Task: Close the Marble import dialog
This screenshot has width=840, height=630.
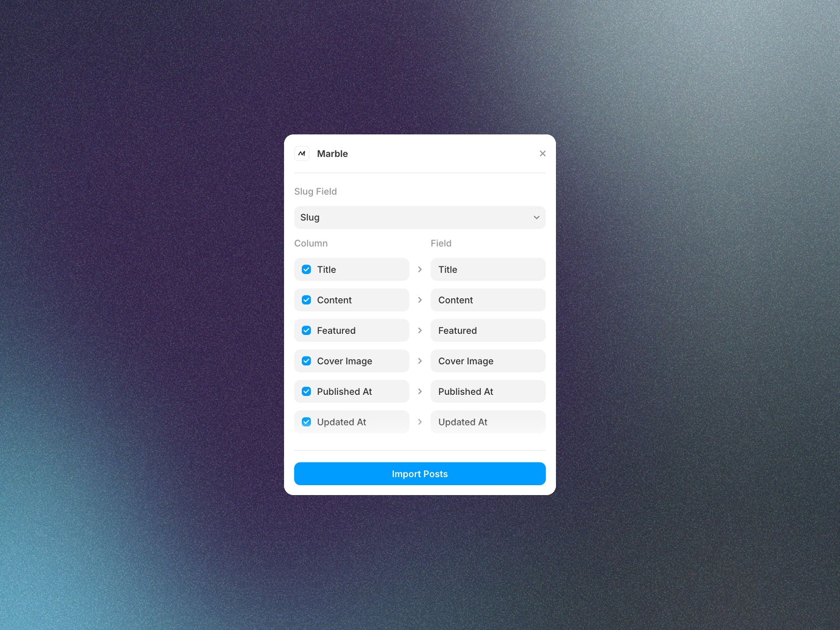Action: [x=543, y=153]
